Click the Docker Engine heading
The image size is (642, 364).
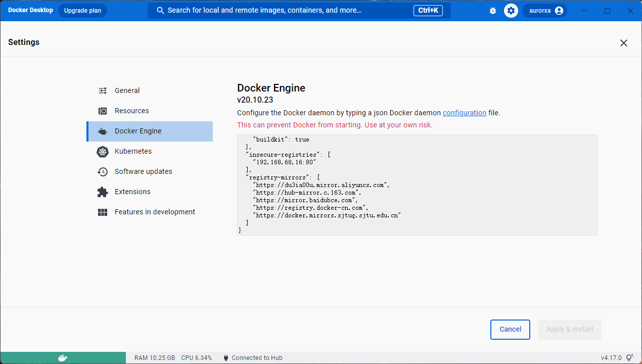(271, 88)
